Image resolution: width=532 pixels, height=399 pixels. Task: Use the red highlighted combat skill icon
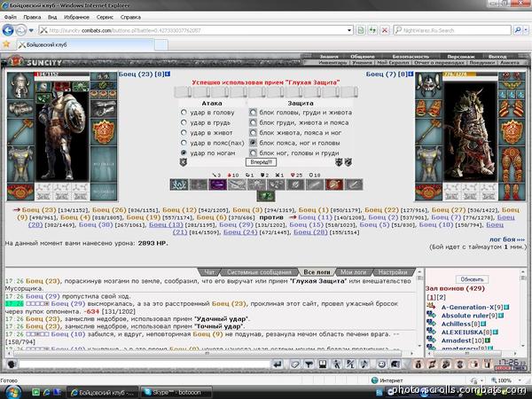pyautogui.click(x=334, y=184)
